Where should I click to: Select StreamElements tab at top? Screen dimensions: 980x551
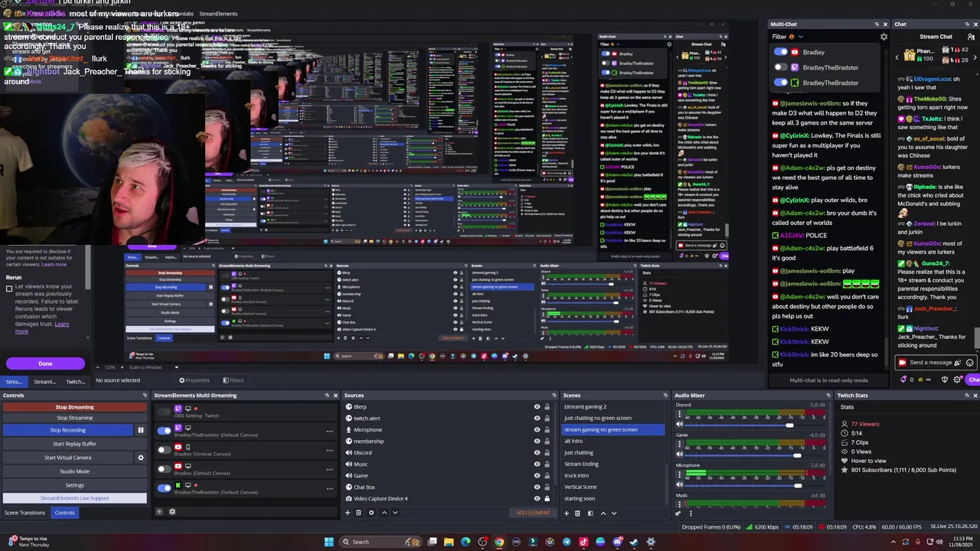pos(218,14)
